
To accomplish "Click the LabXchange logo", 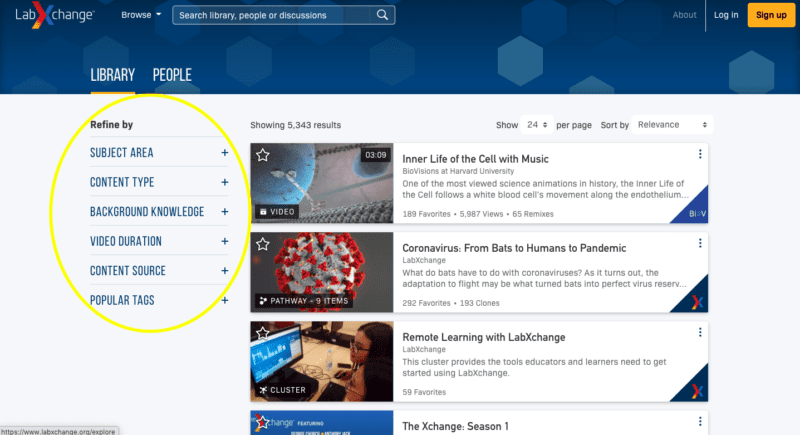I will 54,15.
